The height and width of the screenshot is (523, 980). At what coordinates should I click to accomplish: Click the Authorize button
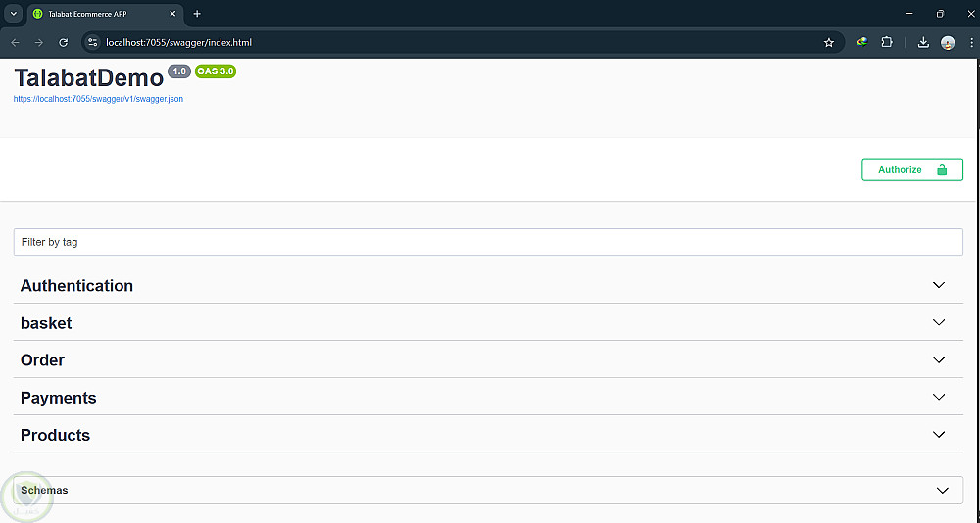[x=911, y=170]
